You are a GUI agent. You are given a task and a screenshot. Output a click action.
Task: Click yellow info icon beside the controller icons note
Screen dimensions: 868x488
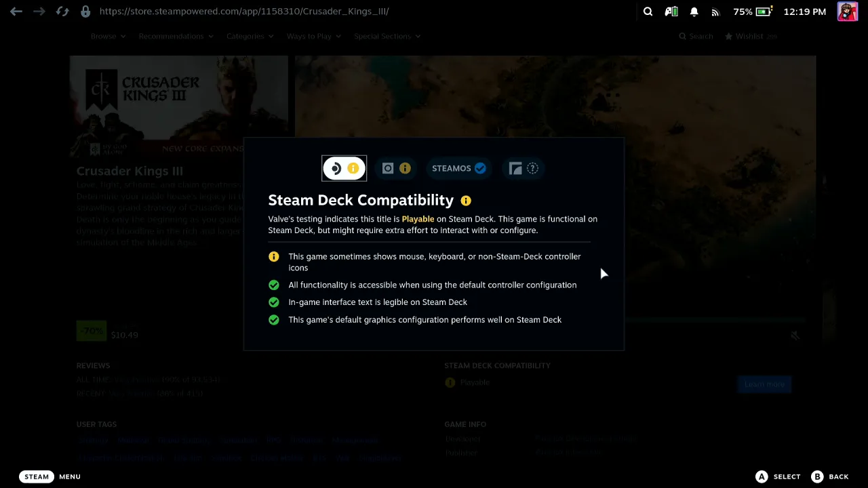pyautogui.click(x=274, y=256)
